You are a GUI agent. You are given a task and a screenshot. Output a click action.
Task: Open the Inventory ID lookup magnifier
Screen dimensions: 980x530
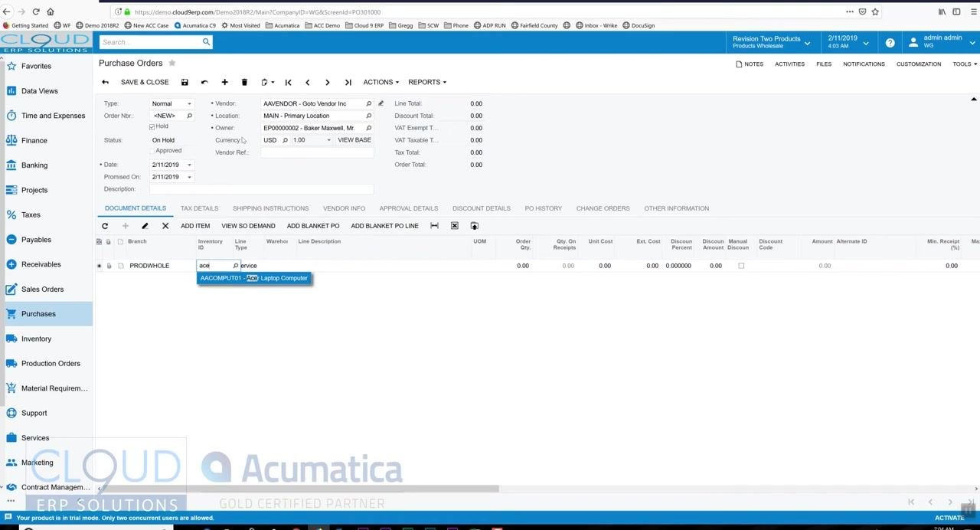[x=235, y=266]
